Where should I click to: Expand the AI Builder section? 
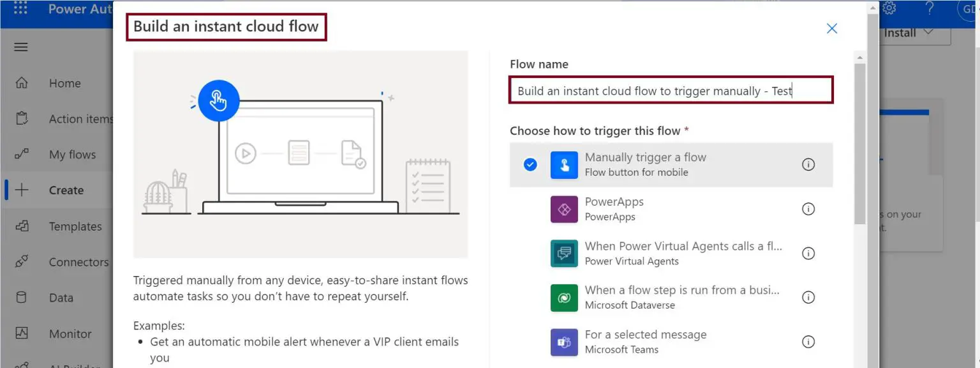point(70,364)
